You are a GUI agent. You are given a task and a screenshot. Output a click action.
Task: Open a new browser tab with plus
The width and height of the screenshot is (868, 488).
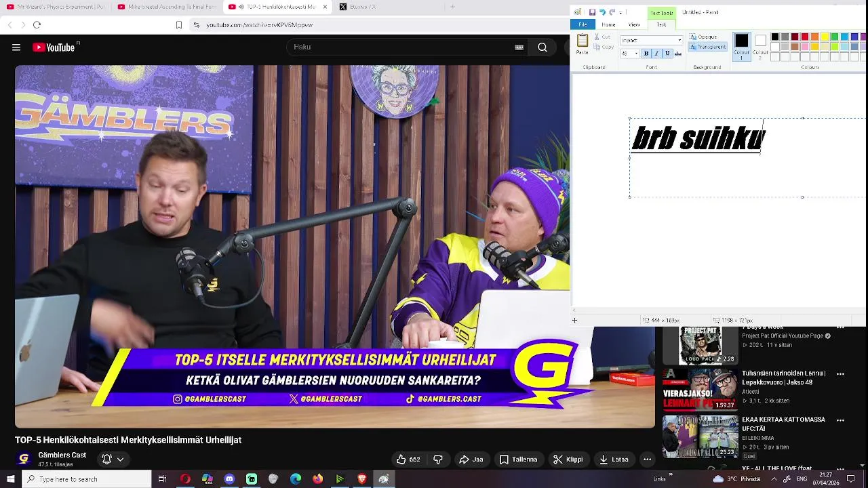tap(453, 7)
